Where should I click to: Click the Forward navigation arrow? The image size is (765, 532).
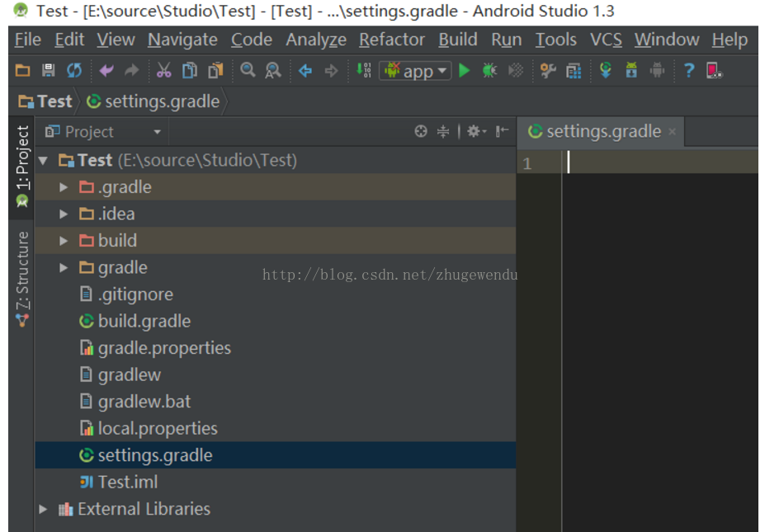click(331, 71)
